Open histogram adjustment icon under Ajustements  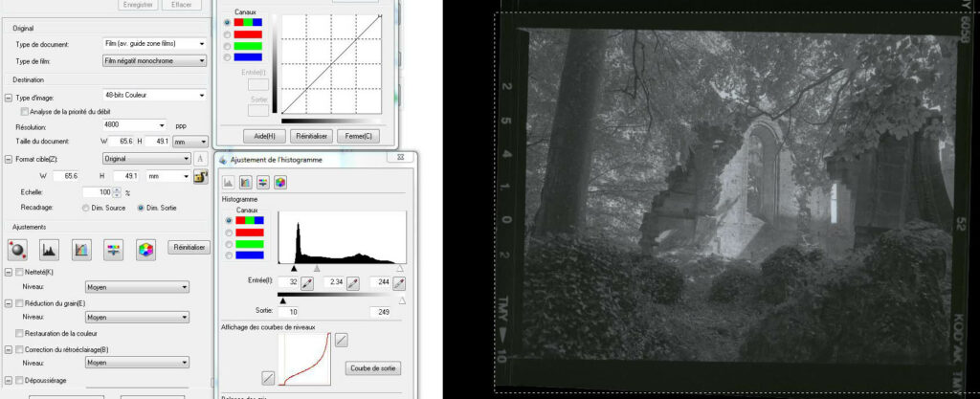50,250
